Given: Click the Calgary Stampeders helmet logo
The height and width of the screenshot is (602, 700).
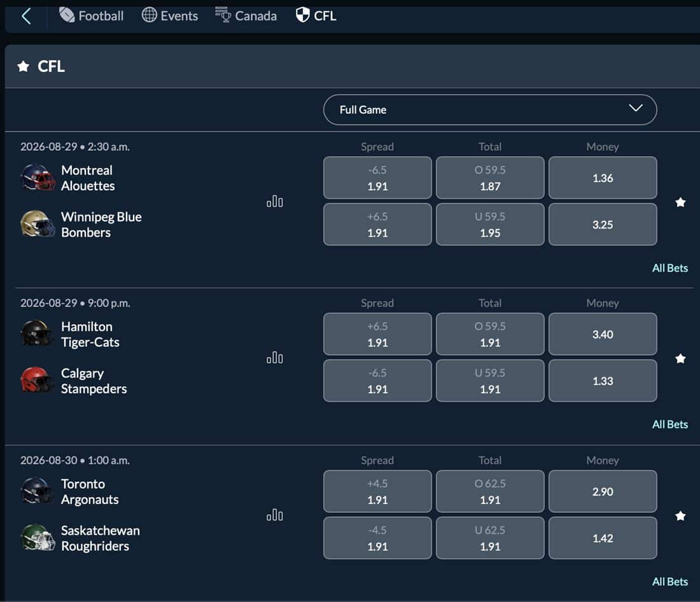Looking at the screenshot, I should click(38, 380).
